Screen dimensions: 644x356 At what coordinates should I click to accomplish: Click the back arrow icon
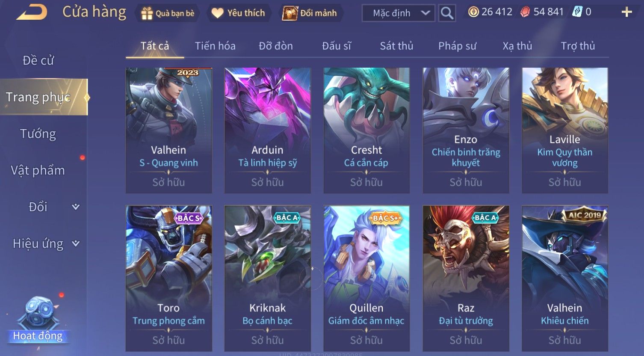[32, 12]
